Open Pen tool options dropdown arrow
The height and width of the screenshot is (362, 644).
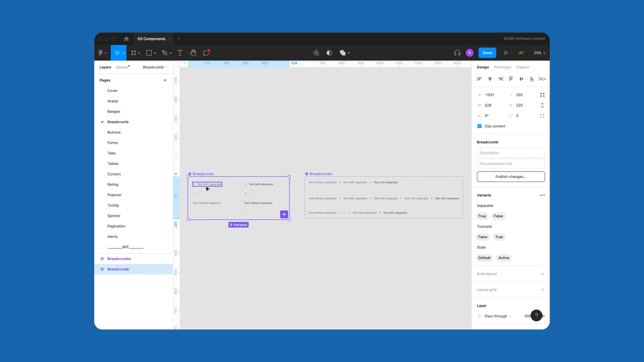(x=171, y=53)
